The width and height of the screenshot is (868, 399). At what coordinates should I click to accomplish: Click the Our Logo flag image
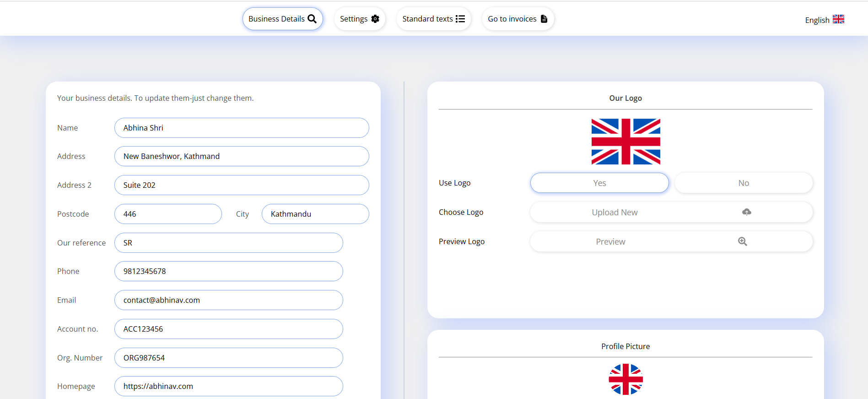pyautogui.click(x=625, y=142)
